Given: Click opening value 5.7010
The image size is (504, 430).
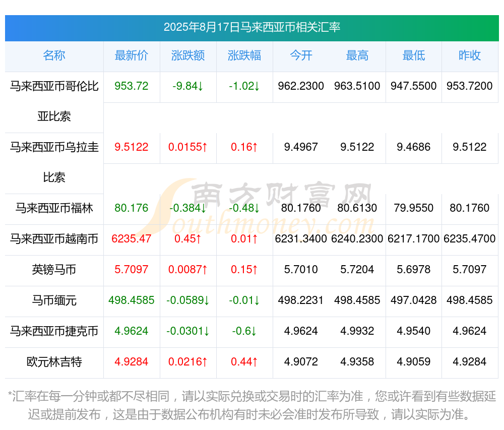Looking at the screenshot, I should coord(301,269).
